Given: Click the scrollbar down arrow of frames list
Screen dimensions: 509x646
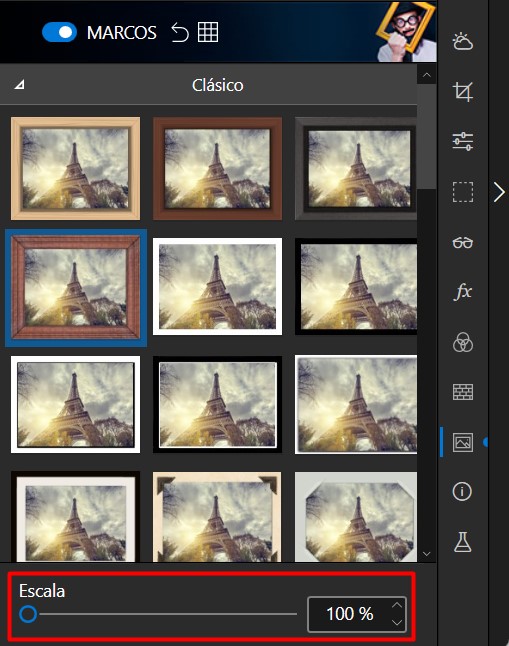Looking at the screenshot, I should coord(427,554).
